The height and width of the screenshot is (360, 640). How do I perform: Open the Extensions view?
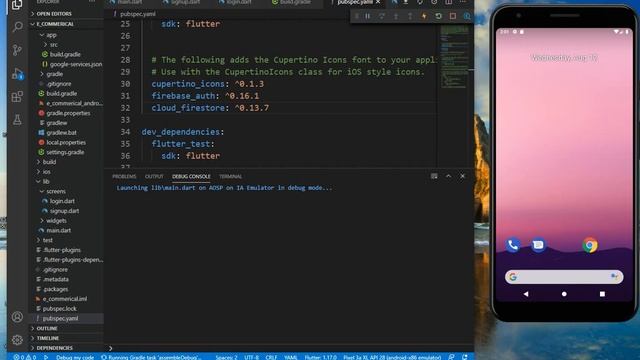(x=17, y=97)
